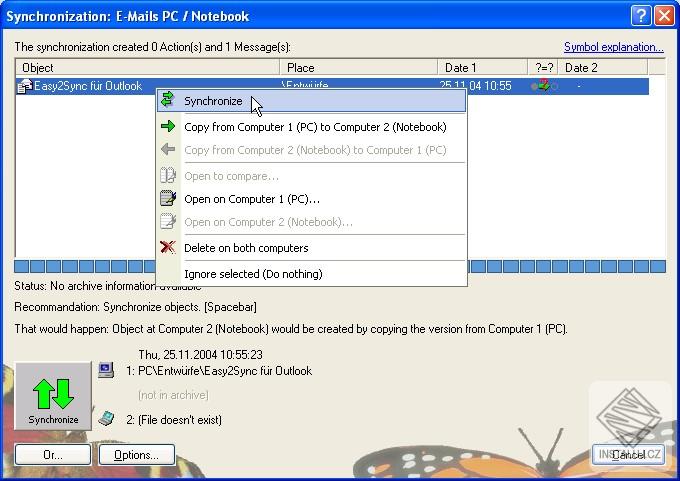
Task: Click the Or... button
Action: 53,455
